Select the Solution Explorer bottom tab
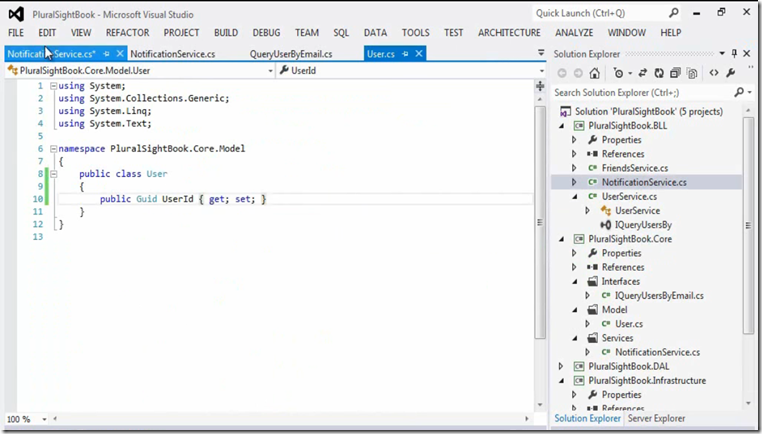Screen dimensions: 762x434 point(588,418)
